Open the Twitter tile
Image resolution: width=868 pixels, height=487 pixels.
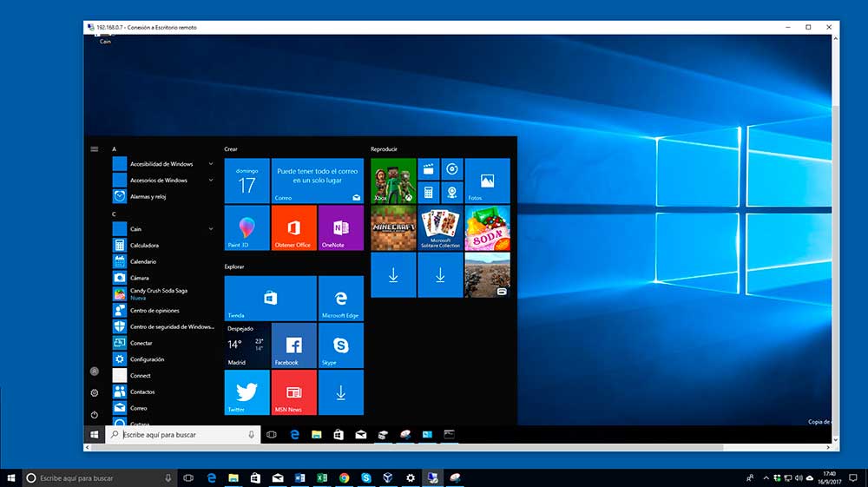tap(247, 392)
